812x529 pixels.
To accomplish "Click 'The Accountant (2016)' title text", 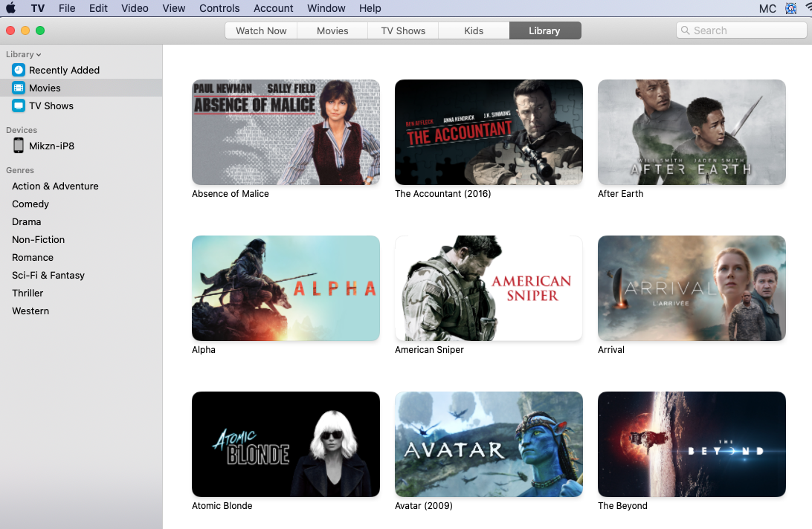I will click(x=442, y=194).
